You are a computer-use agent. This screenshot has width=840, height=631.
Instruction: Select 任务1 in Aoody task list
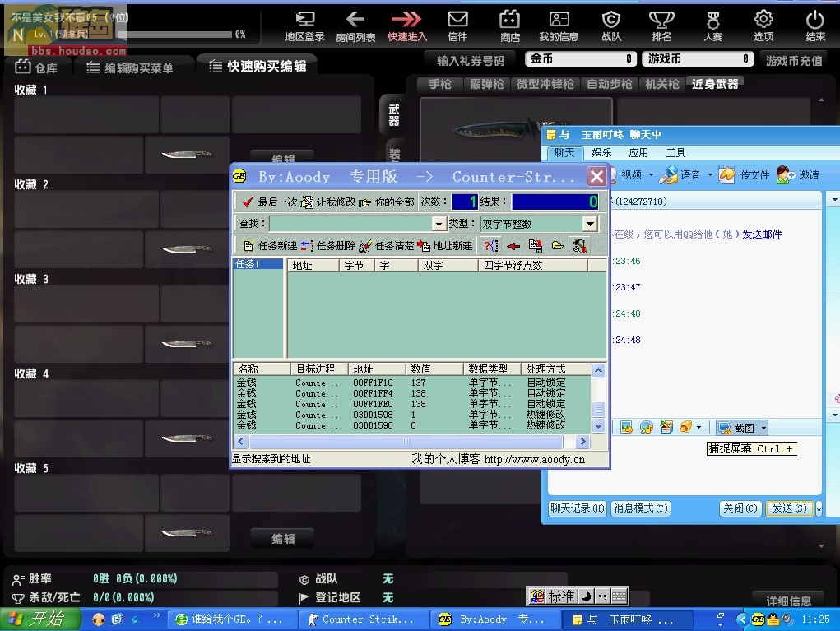(x=258, y=264)
